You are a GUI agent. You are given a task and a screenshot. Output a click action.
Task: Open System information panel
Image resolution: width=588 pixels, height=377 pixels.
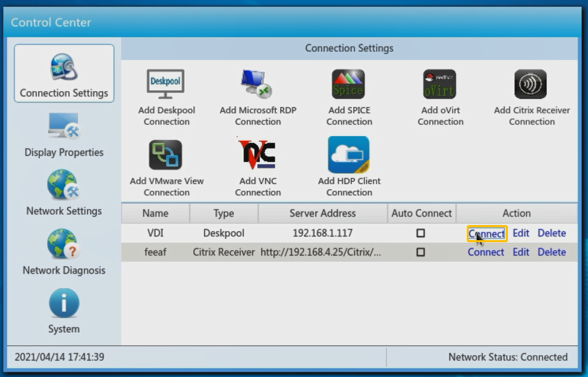coord(64,311)
